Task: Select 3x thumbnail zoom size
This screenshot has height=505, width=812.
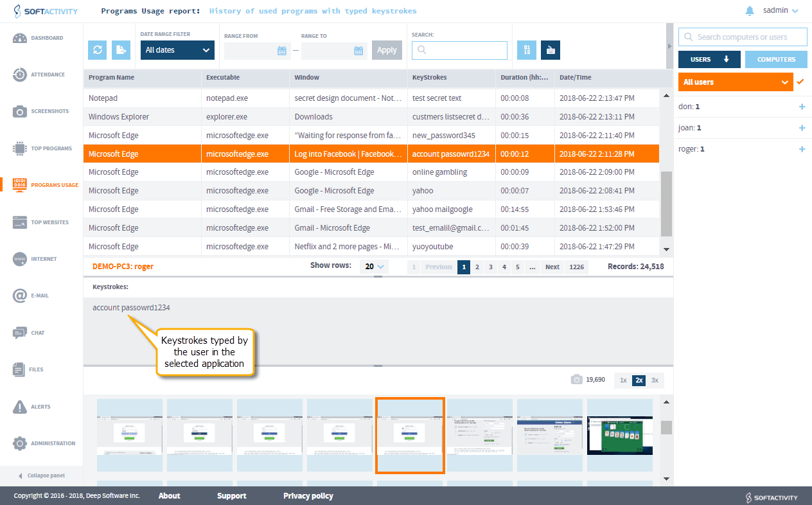Action: click(655, 380)
